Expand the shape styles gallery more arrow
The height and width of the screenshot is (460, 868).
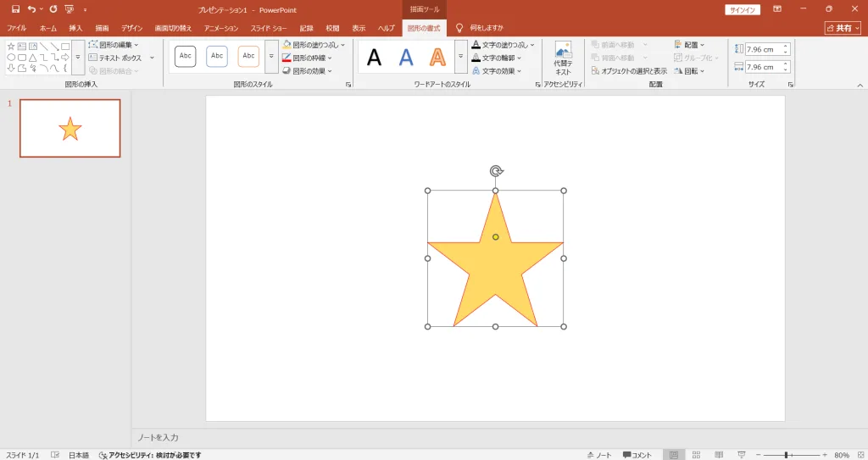pyautogui.click(x=271, y=57)
